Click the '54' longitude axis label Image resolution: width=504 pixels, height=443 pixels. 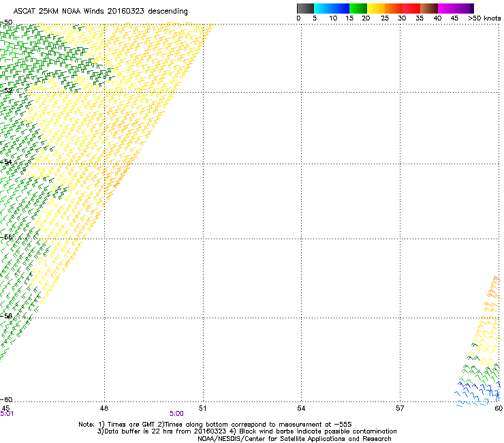tap(301, 408)
